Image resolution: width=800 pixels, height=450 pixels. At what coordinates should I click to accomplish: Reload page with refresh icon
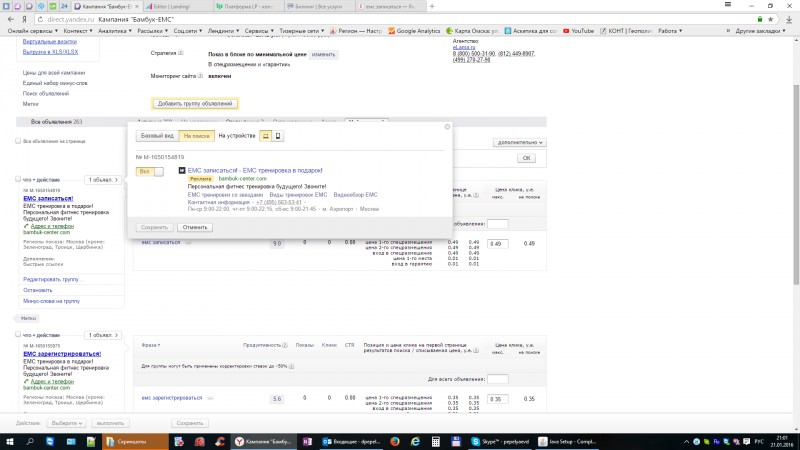[x=40, y=19]
